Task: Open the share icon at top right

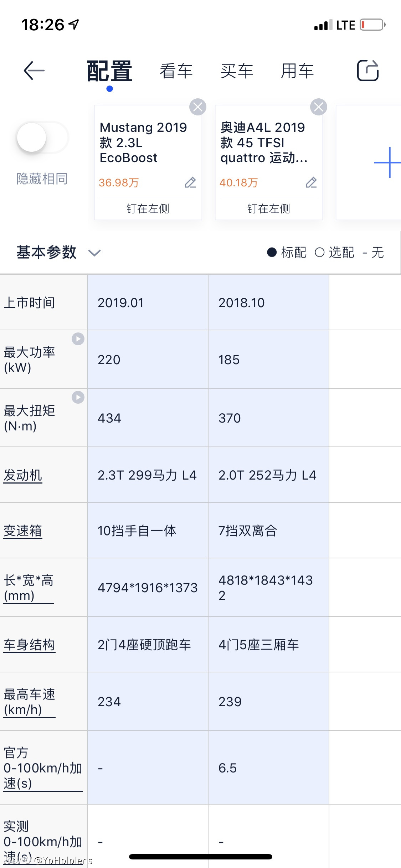Action: click(368, 70)
